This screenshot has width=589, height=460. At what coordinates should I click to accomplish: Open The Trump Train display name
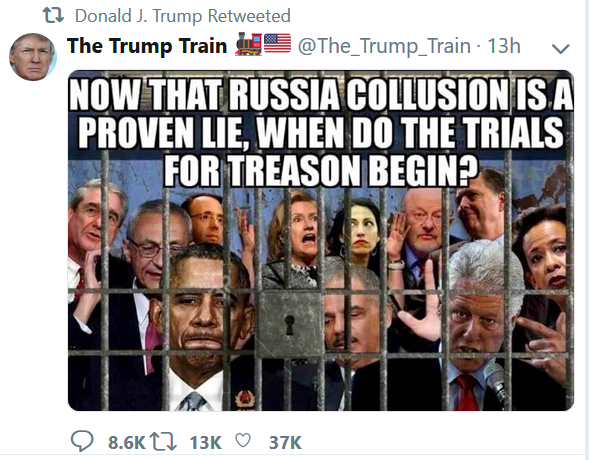point(147,46)
